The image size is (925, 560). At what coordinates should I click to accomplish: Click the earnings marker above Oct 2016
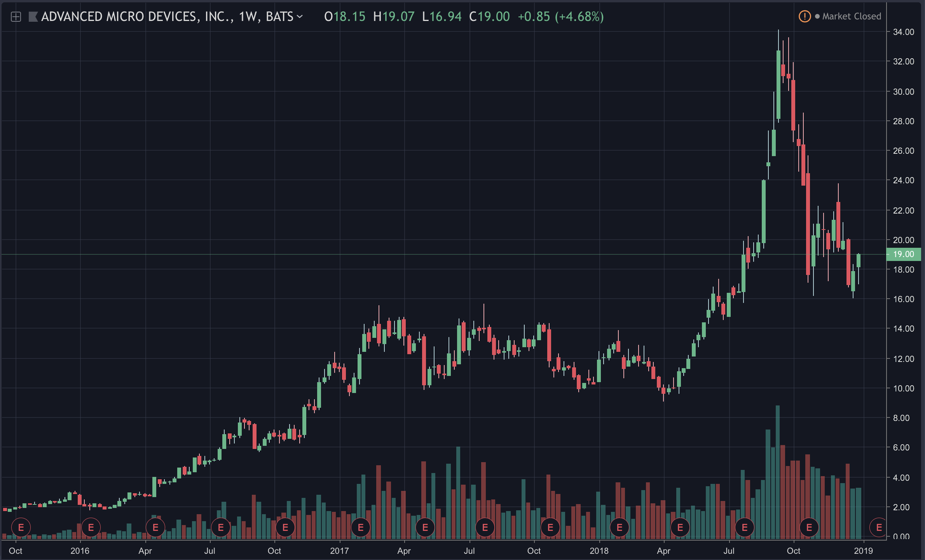point(285,527)
